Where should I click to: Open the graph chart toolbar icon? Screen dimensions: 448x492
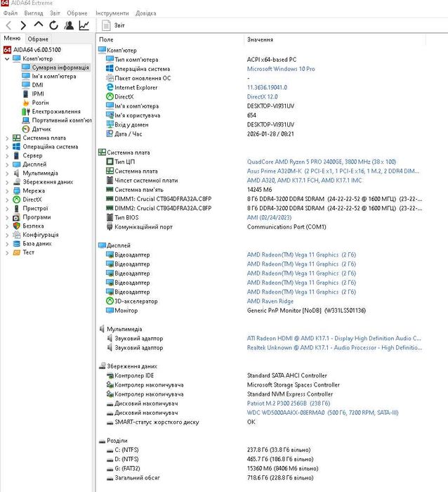coord(84,25)
